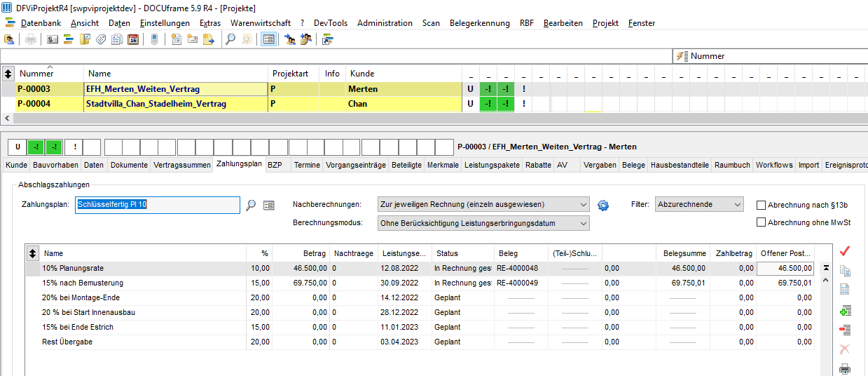The image size is (868, 376).
Task: Select the 20% bei Montage-Ende row
Action: 420,297
